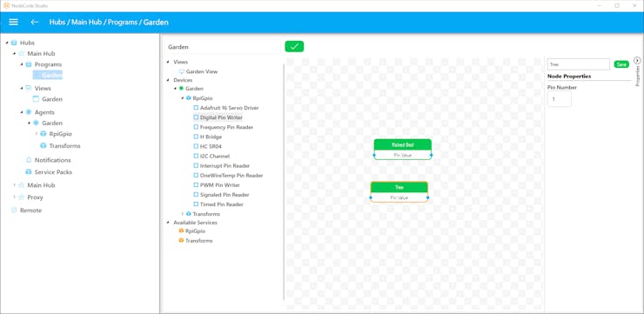Collapse the Views branch in left tree

tap(22, 88)
